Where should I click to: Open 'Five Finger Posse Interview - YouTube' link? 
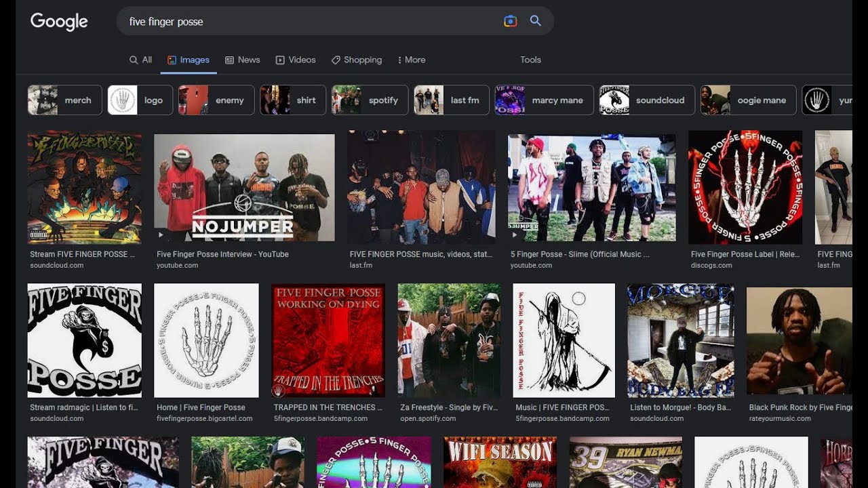222,254
